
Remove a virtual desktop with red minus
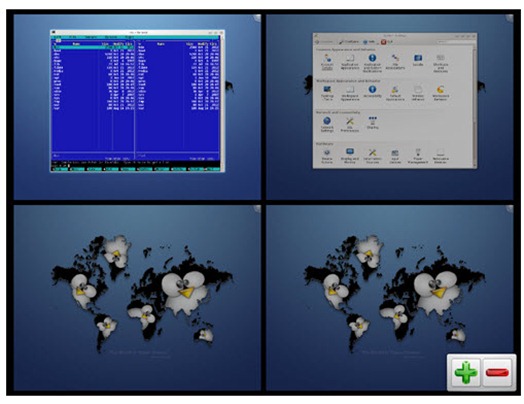click(x=497, y=372)
